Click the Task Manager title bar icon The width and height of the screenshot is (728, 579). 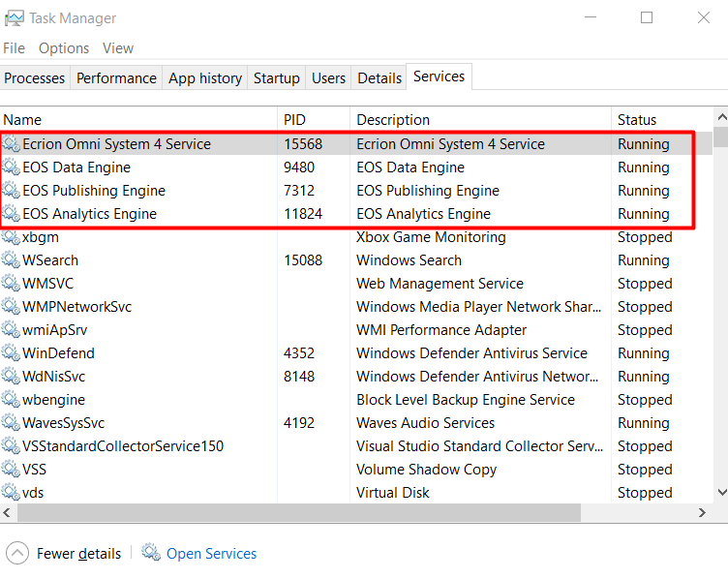pyautogui.click(x=14, y=18)
